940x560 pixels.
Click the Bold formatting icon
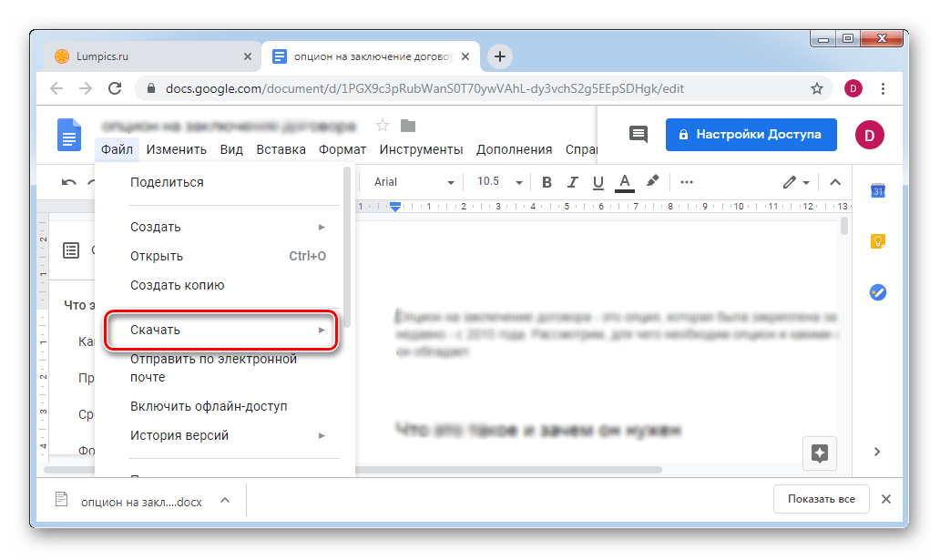click(547, 182)
